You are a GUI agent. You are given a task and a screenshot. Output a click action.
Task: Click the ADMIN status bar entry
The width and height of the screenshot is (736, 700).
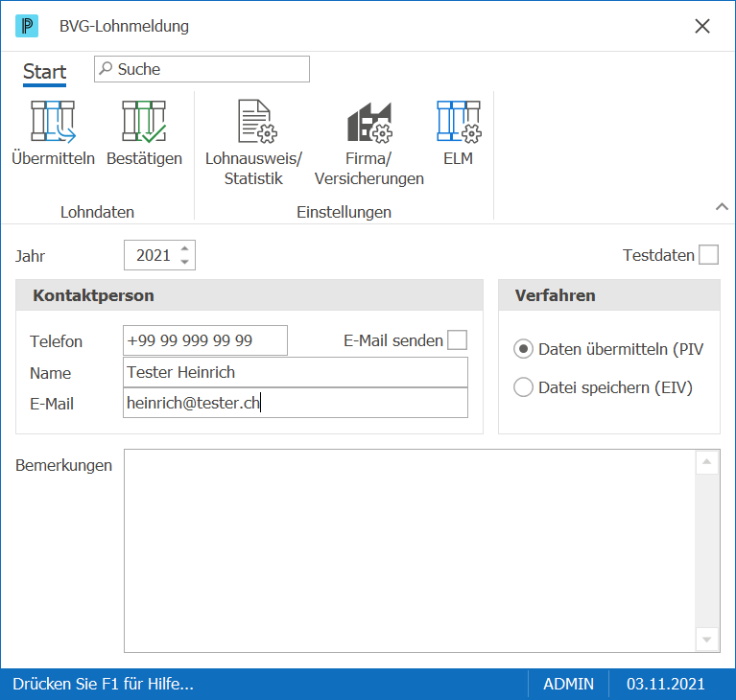(x=568, y=684)
